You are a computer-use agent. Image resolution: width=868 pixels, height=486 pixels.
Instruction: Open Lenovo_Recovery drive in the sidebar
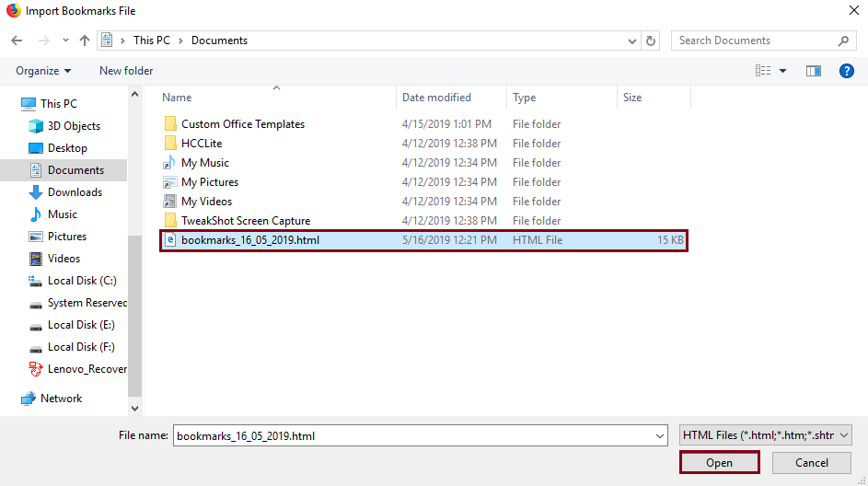pos(87,369)
